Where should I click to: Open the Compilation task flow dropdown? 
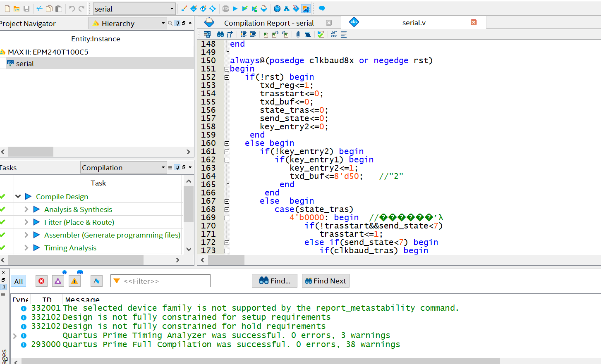click(x=124, y=167)
